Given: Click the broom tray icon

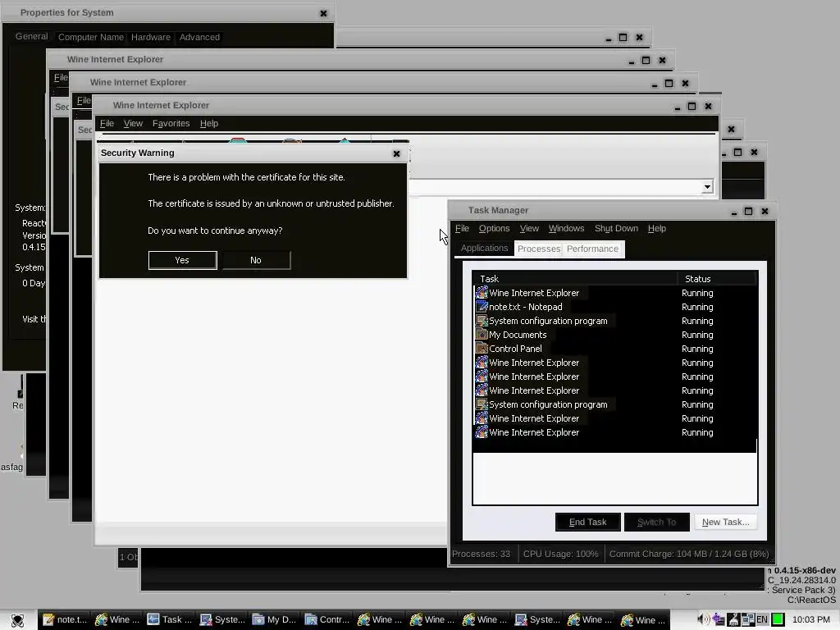Looking at the screenshot, I should [x=733, y=620].
